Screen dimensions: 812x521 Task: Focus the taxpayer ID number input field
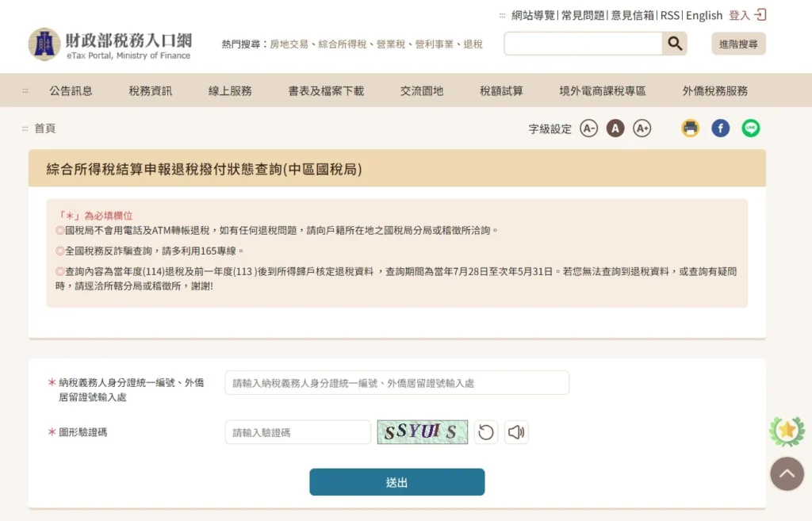[397, 383]
